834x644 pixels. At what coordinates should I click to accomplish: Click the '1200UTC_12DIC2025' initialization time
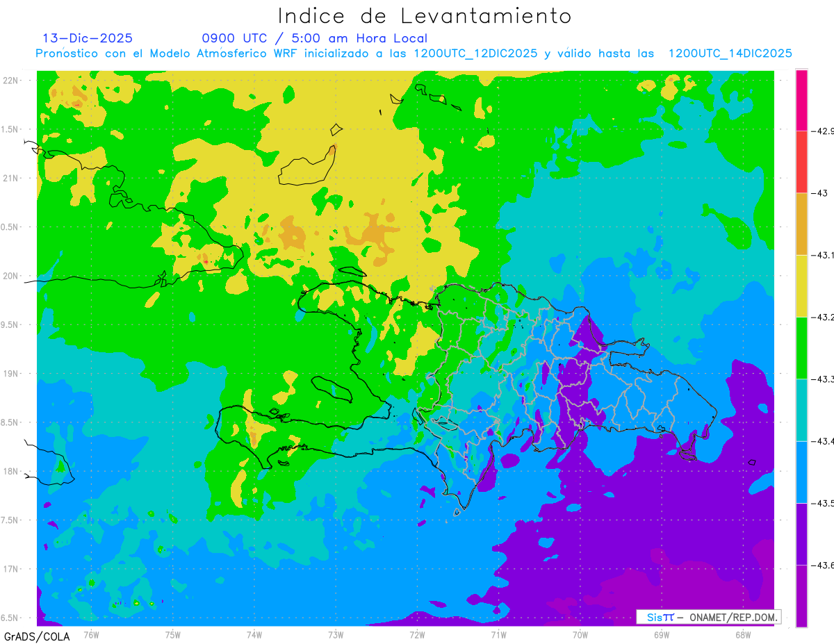click(x=475, y=53)
